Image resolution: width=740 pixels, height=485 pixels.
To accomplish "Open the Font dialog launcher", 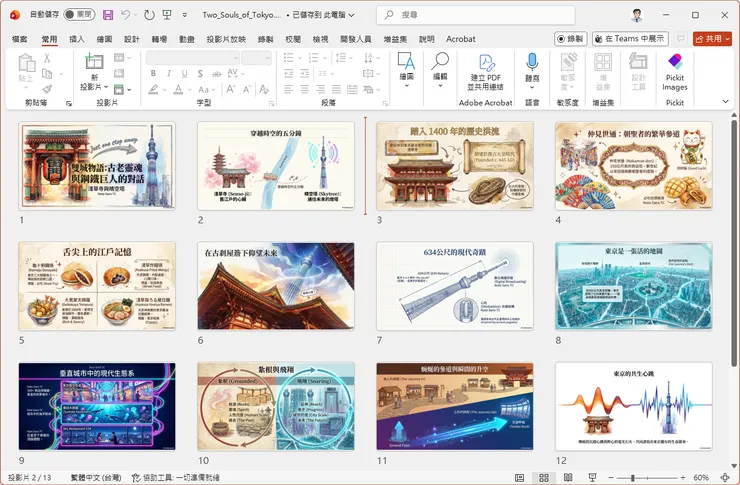I will [271, 103].
